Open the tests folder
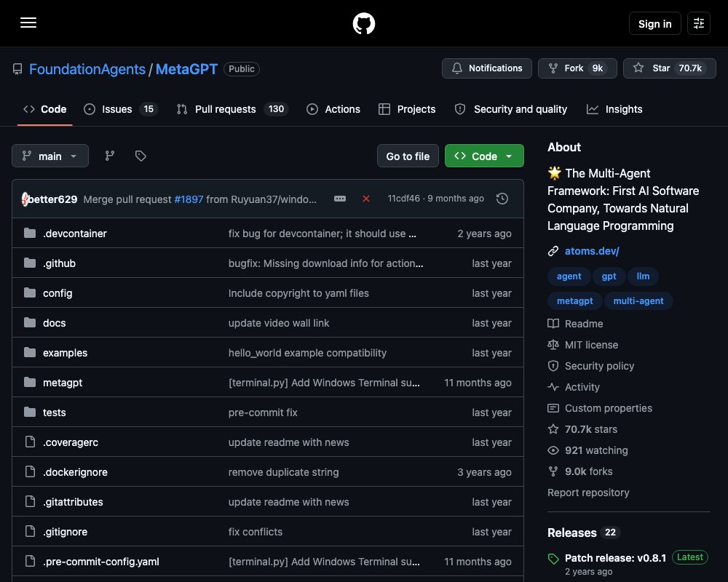The height and width of the screenshot is (582, 728). tap(55, 412)
